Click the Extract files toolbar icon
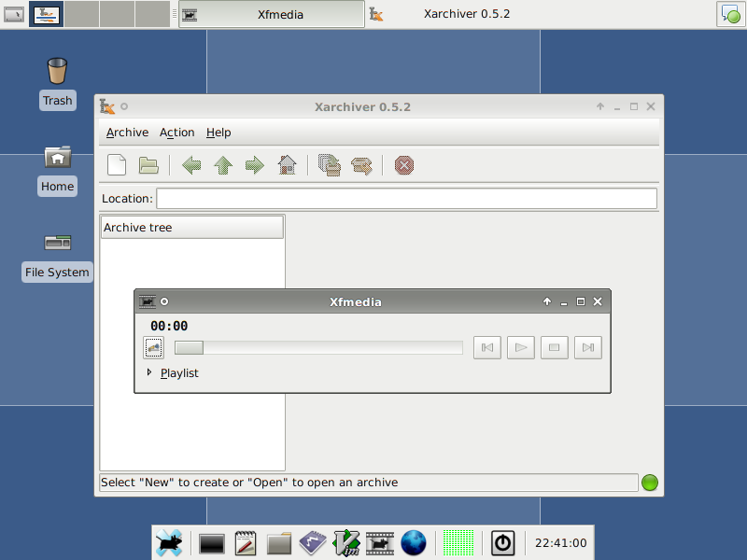The height and width of the screenshot is (560, 747). coord(361,166)
